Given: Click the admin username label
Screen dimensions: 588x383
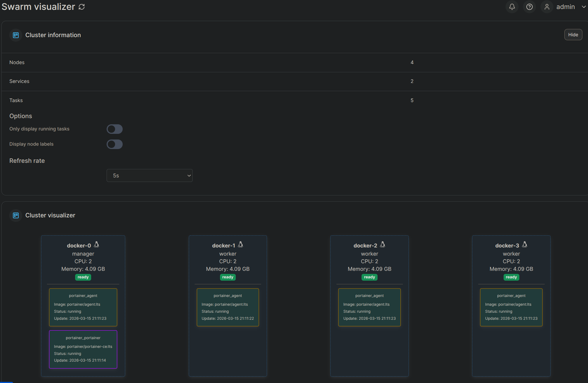Looking at the screenshot, I should click(x=565, y=7).
